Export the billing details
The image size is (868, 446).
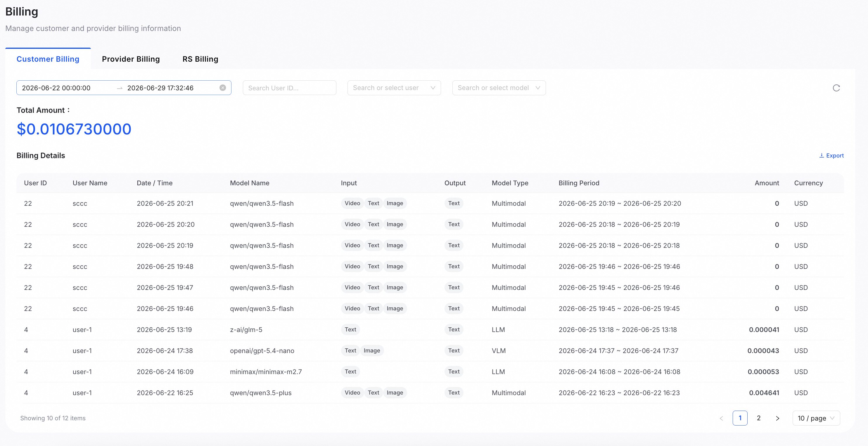(x=831, y=155)
